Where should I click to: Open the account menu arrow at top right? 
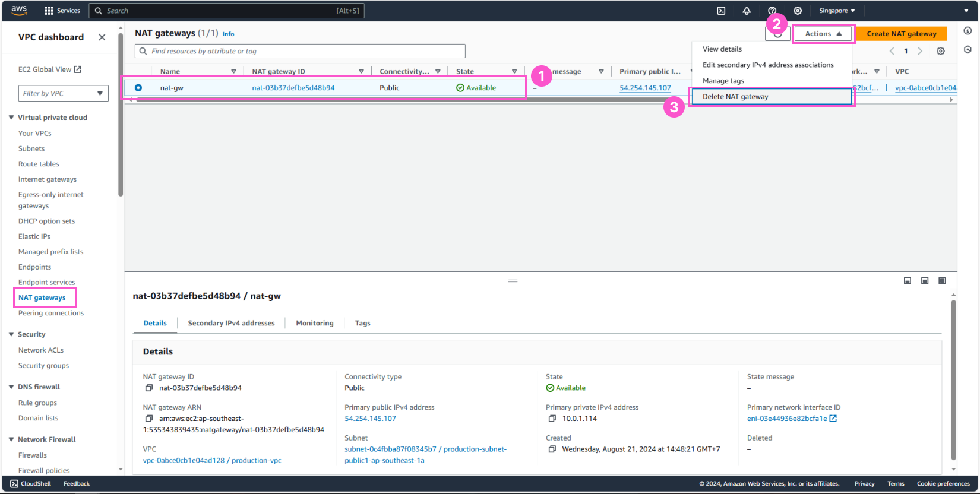click(x=966, y=11)
